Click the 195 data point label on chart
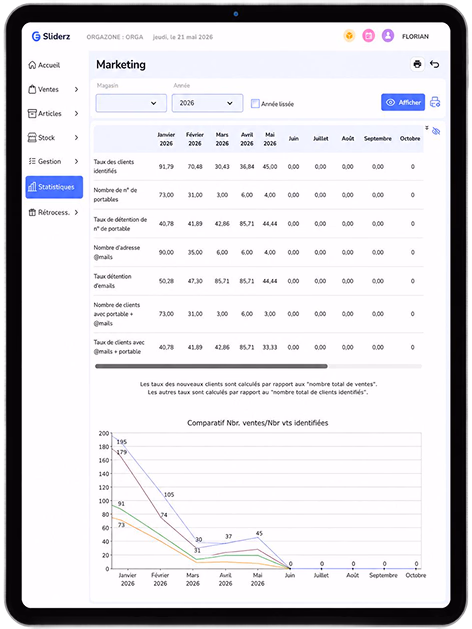The height and width of the screenshot is (629, 472). [122, 442]
